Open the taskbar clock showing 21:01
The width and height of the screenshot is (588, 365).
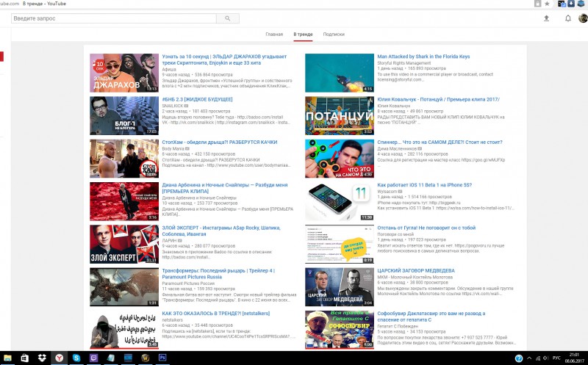point(574,358)
